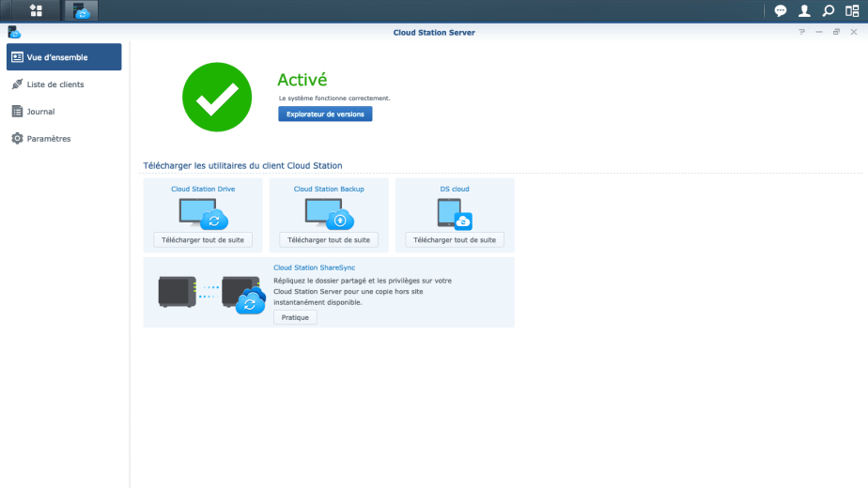Click the Cloud Station Server taskbar icon
This screenshot has width=868, height=488.
tap(81, 11)
